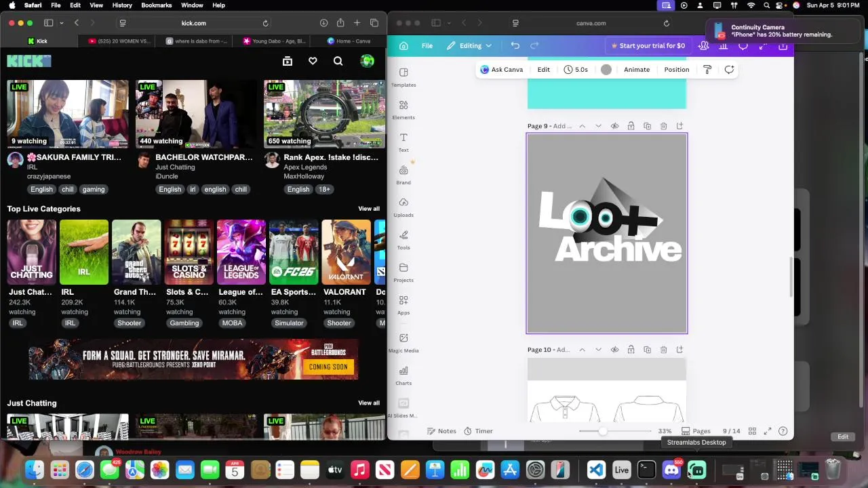This screenshot has height=488, width=868.
Task: Lock Page 10 with padlock icon
Action: click(631, 350)
